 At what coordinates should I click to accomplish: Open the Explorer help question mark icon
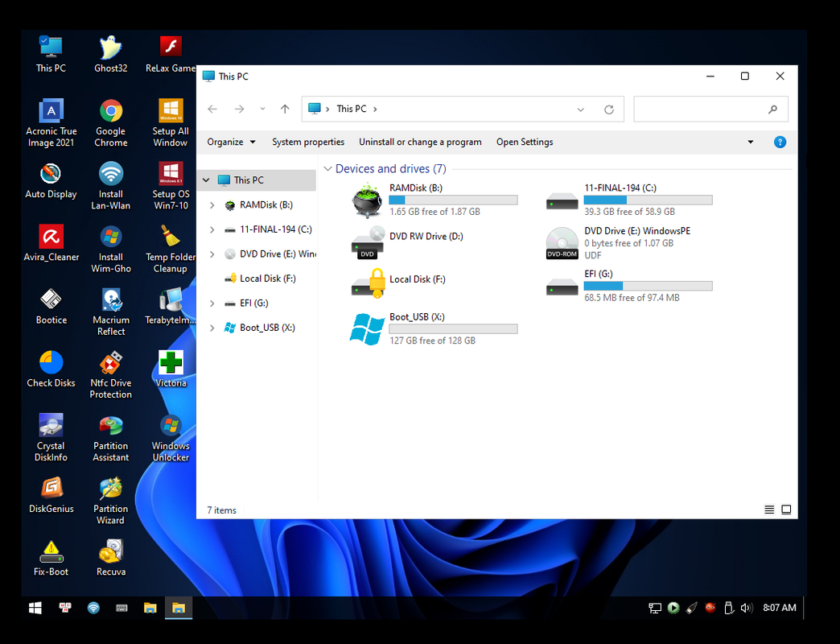click(x=780, y=142)
